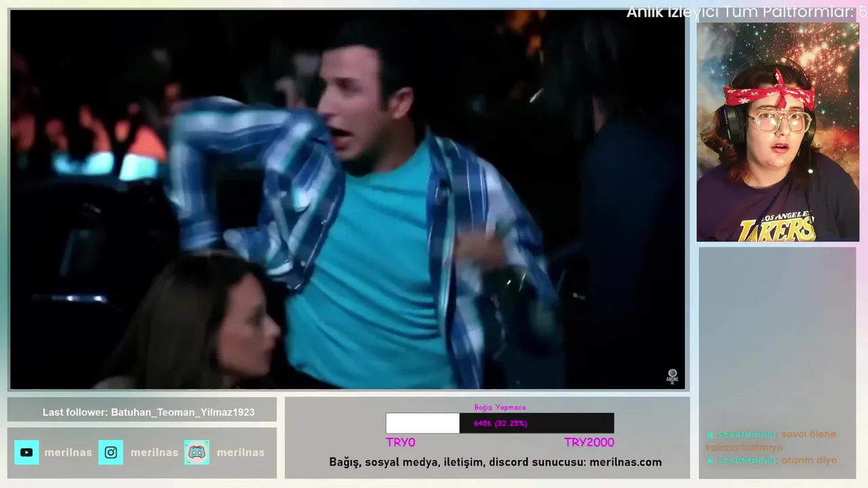The width and height of the screenshot is (868, 488).
Task: Click the main movie video area
Action: coord(347,199)
